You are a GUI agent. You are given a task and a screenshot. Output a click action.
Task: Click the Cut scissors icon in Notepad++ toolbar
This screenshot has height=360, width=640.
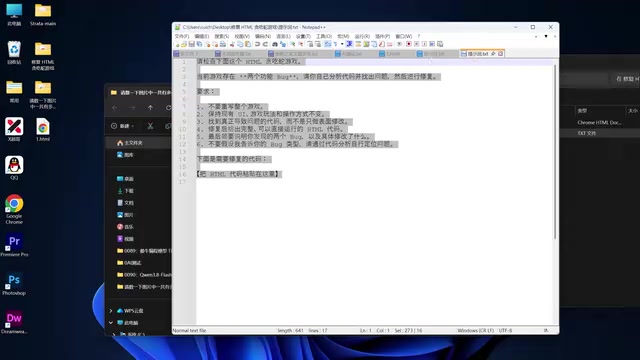click(232, 44)
